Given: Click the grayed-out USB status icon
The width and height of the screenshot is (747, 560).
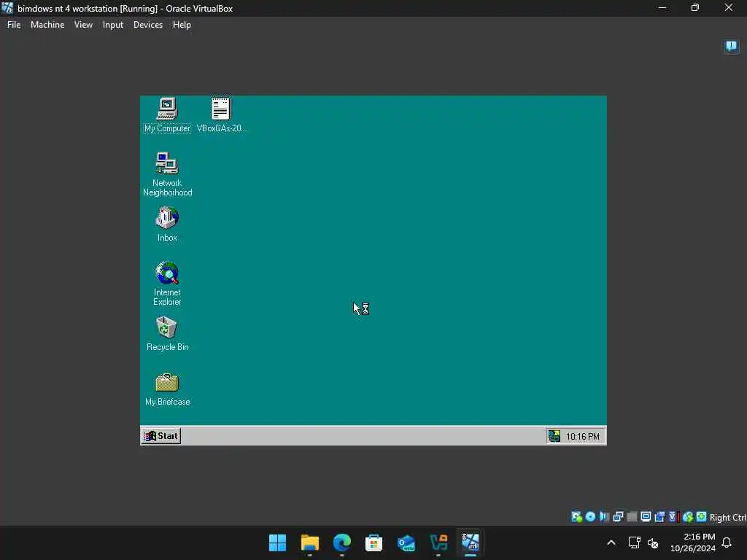Looking at the screenshot, I should [632, 517].
